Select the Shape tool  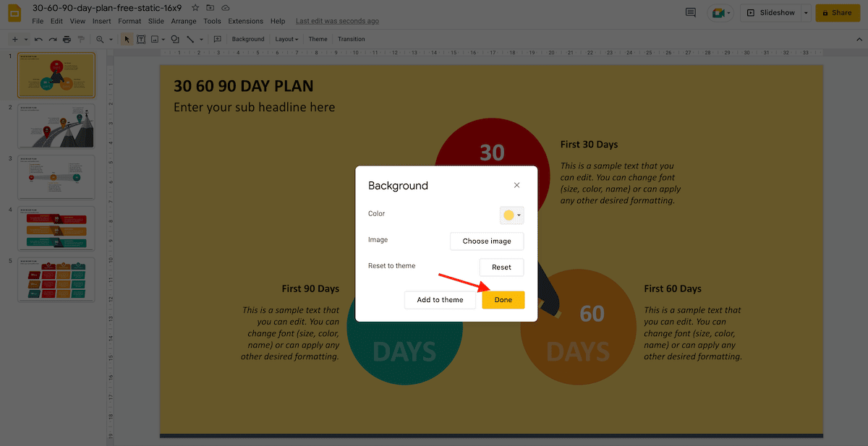[175, 39]
